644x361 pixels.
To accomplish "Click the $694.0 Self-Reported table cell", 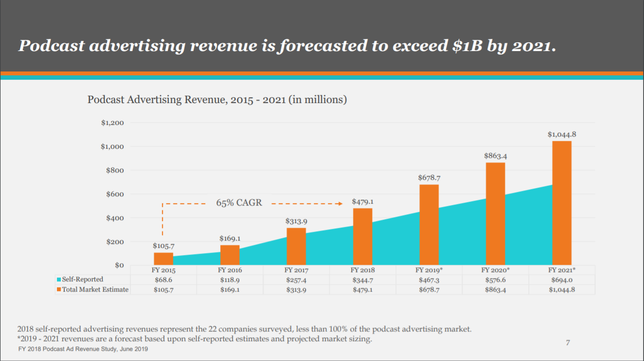I will 562,280.
